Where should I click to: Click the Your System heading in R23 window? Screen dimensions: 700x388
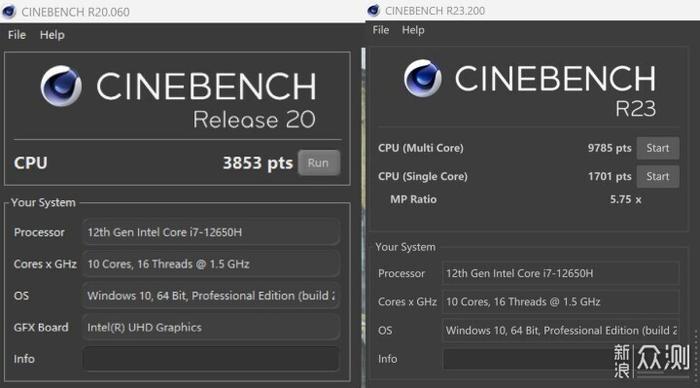(405, 247)
